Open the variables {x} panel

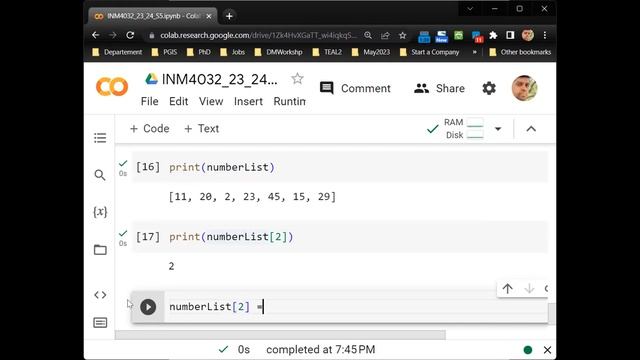[100, 212]
